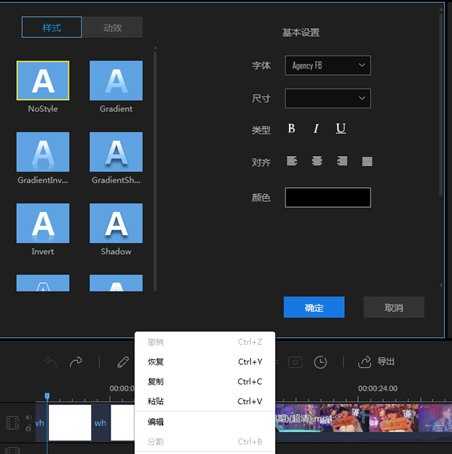Click the video track film icon
The image size is (452, 454).
pyautogui.click(x=12, y=423)
